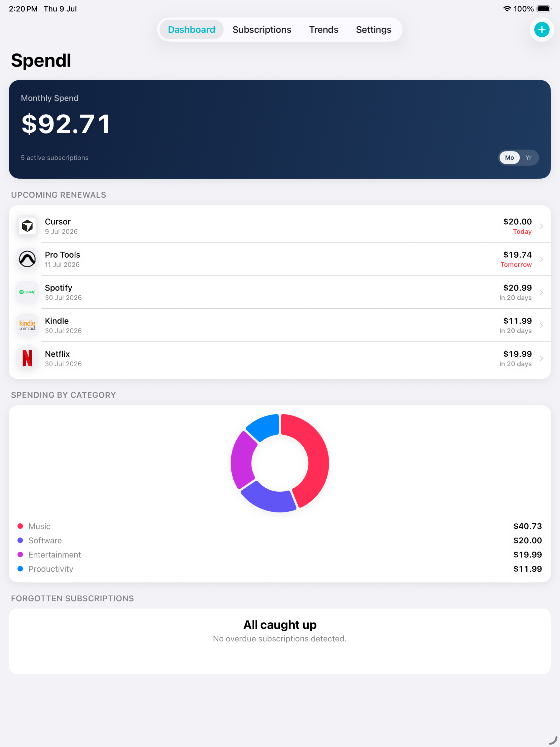Tap the $20.99 Spotify price

(x=517, y=288)
